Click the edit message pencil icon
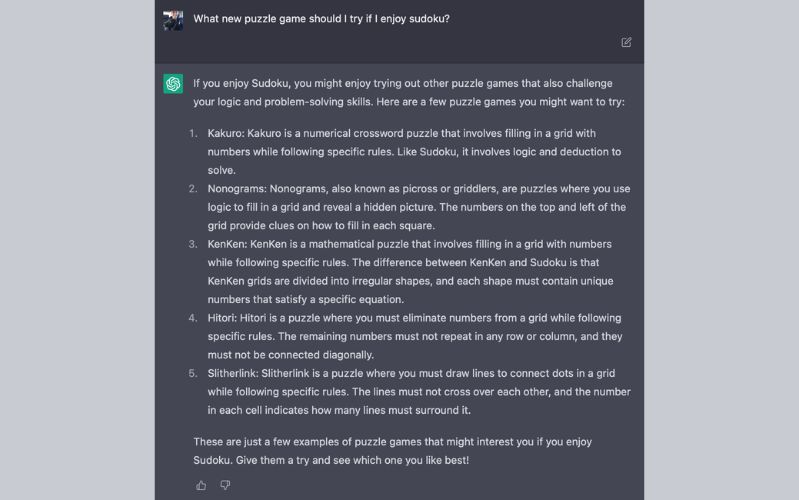This screenshot has width=799, height=500. click(x=626, y=42)
